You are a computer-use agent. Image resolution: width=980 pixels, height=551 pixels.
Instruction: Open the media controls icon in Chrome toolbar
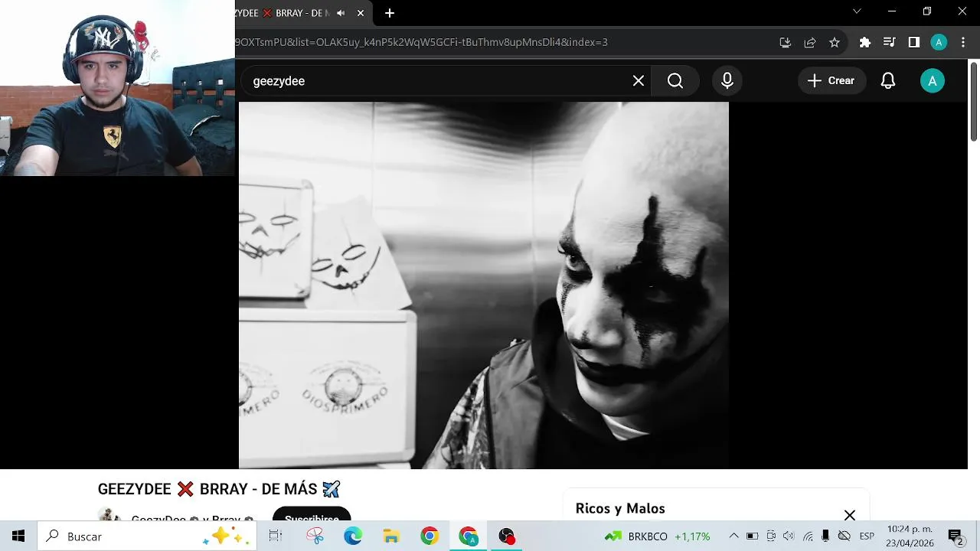coord(889,42)
